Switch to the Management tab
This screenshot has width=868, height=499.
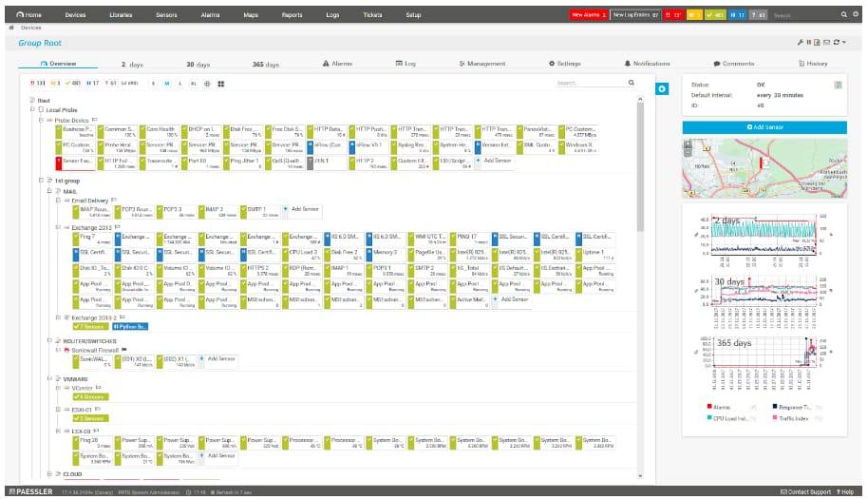coord(482,64)
